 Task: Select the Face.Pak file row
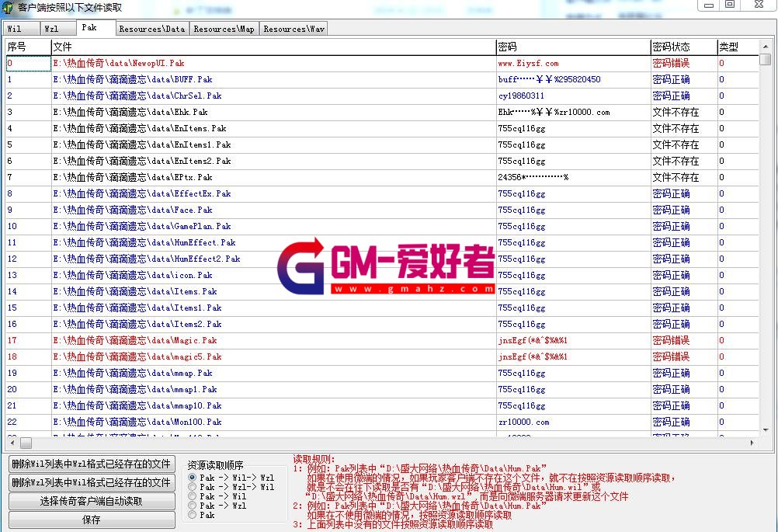coord(381,210)
